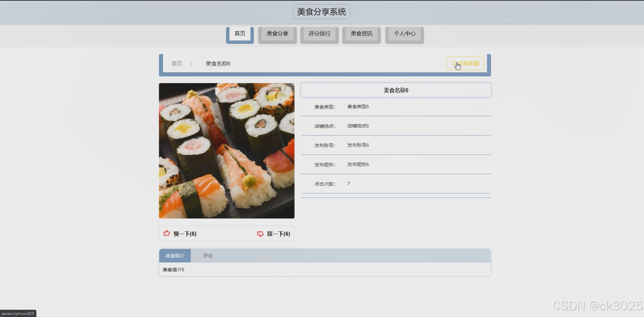
Task: Open the 个人中心 navigation tab
Action: coord(405,34)
